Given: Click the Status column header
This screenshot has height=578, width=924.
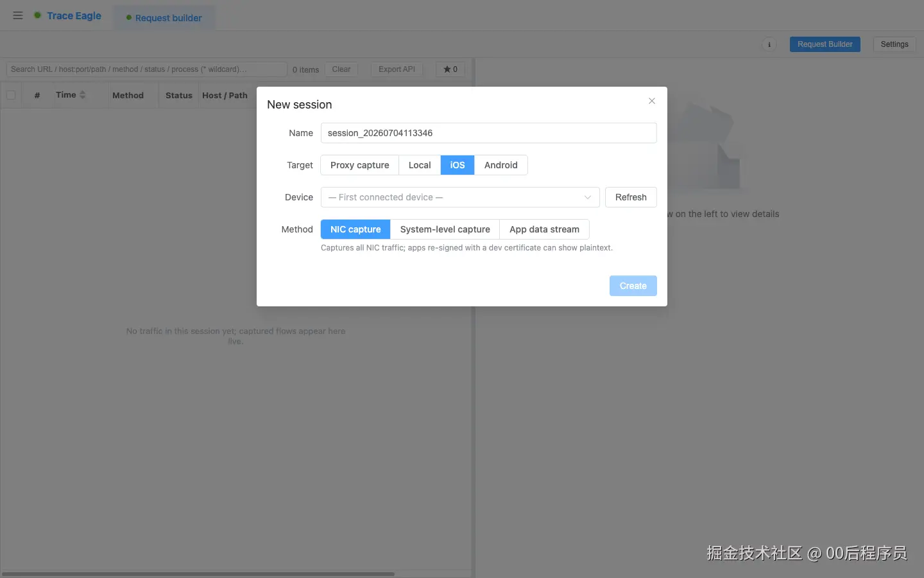Looking at the screenshot, I should (x=178, y=95).
